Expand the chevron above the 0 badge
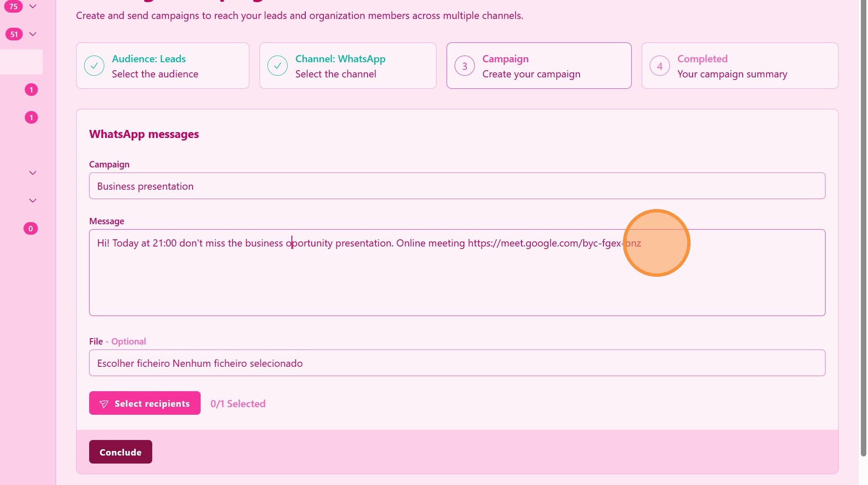 [x=33, y=201]
